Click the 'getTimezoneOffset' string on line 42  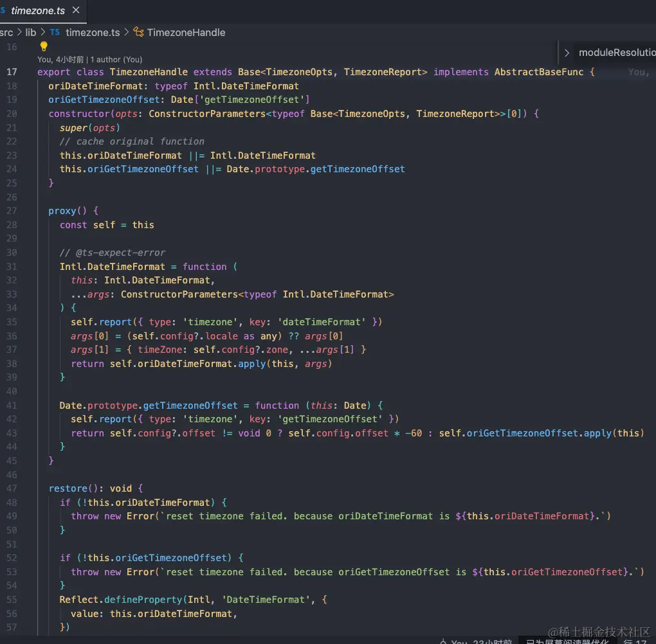330,419
